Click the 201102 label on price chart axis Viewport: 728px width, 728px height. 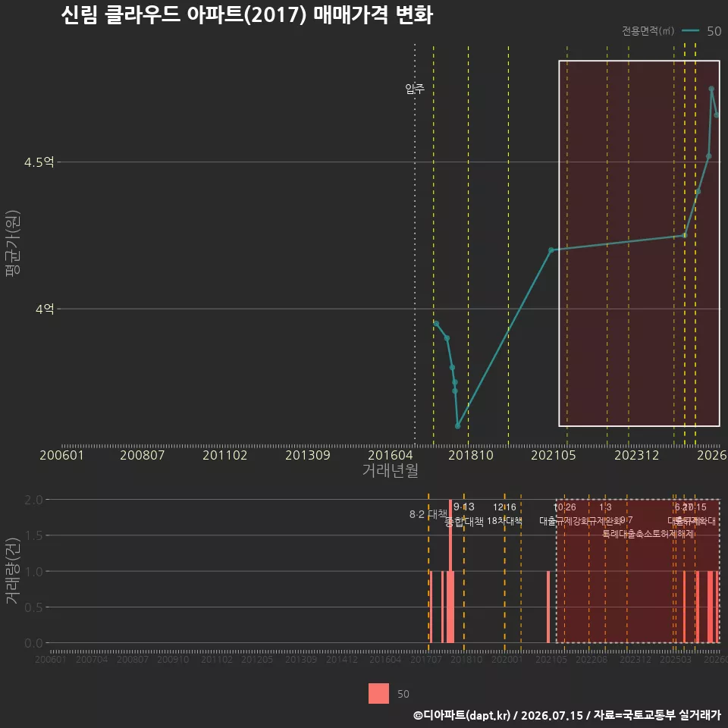click(224, 455)
